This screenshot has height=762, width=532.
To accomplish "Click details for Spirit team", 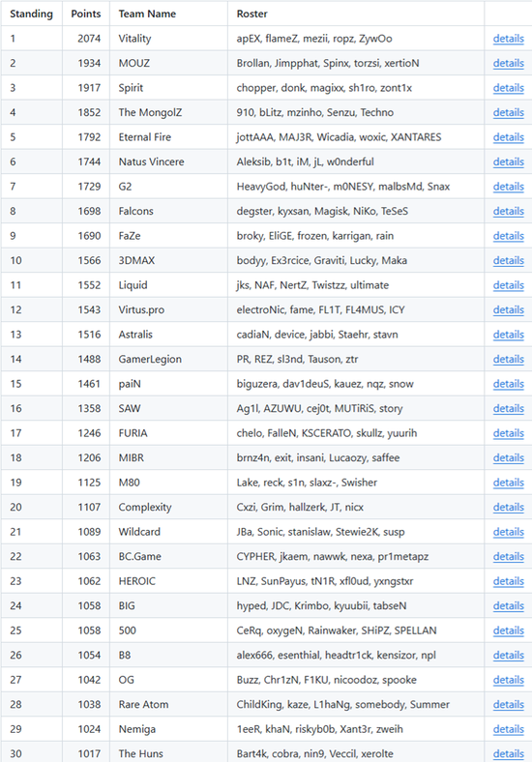I will point(508,88).
